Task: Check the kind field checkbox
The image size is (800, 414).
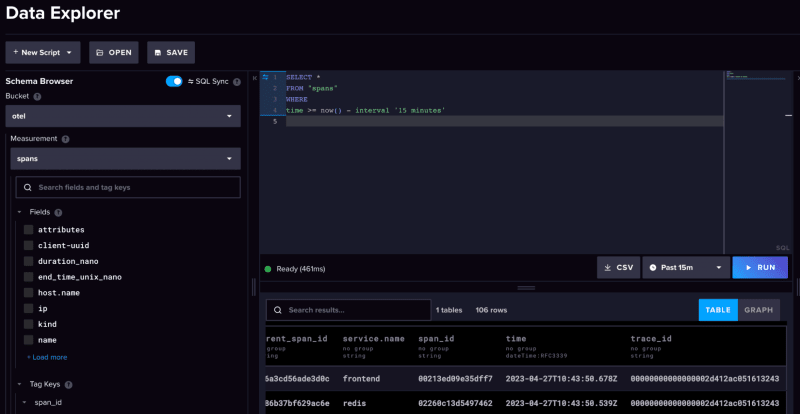Action: [29, 324]
